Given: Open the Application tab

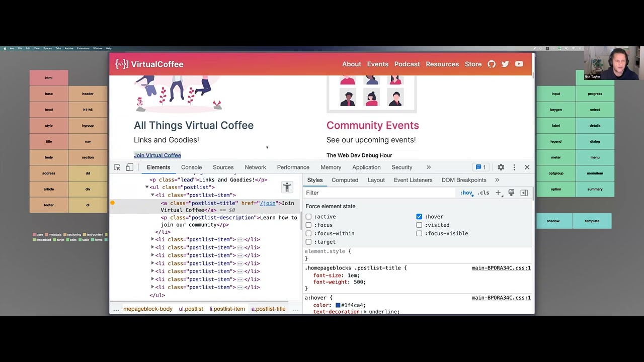Looking at the screenshot, I should click(x=366, y=167).
